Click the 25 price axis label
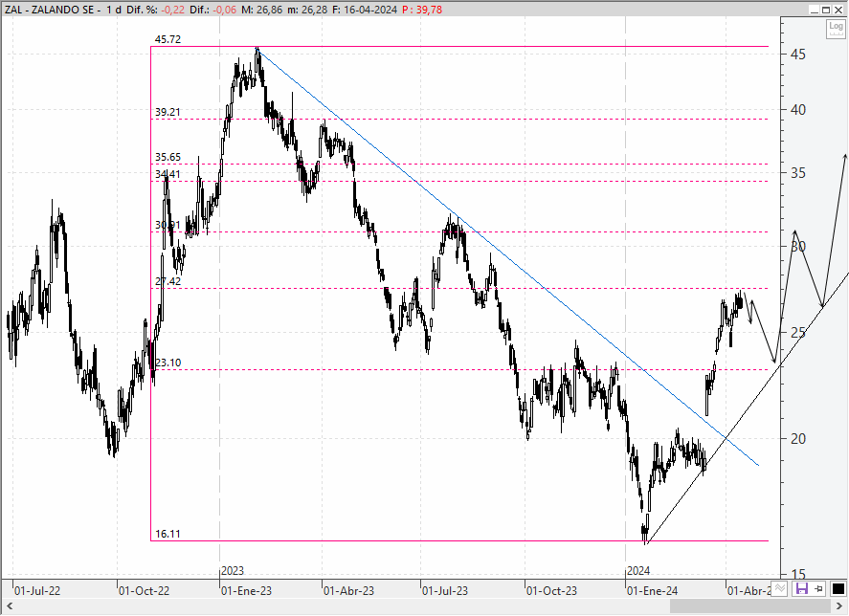This screenshot has height=616, width=849. pyautogui.click(x=798, y=332)
